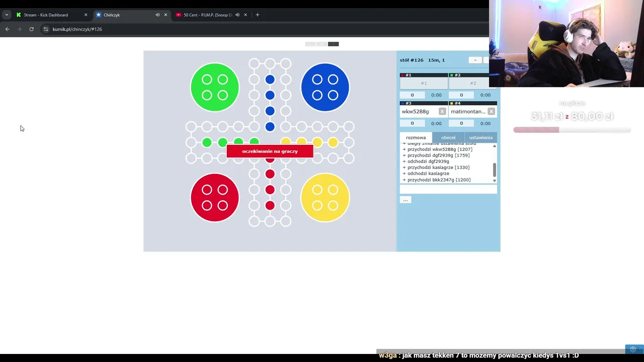Image resolution: width=644 pixels, height=362 pixels.
Task: Reload the kurnik.pl page
Action: click(31, 29)
